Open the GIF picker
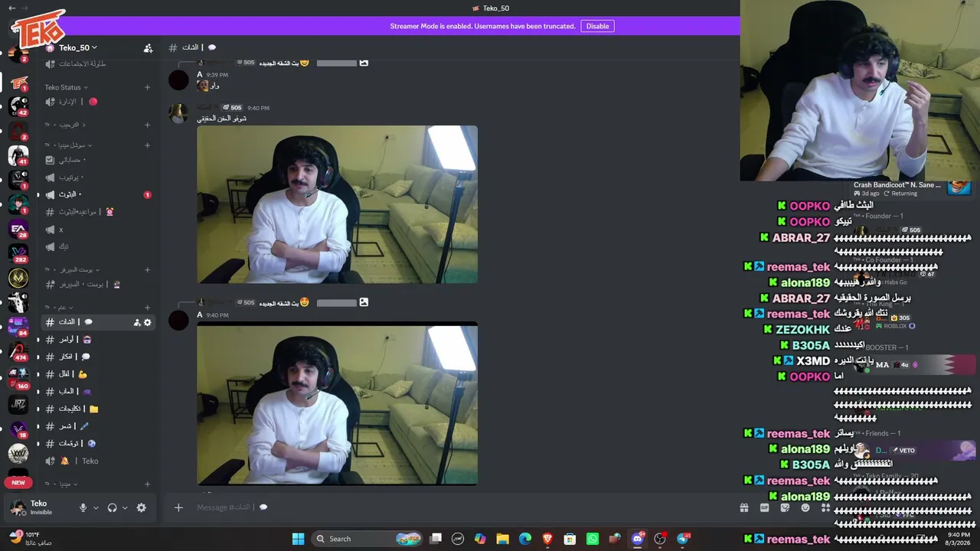 pyautogui.click(x=764, y=507)
